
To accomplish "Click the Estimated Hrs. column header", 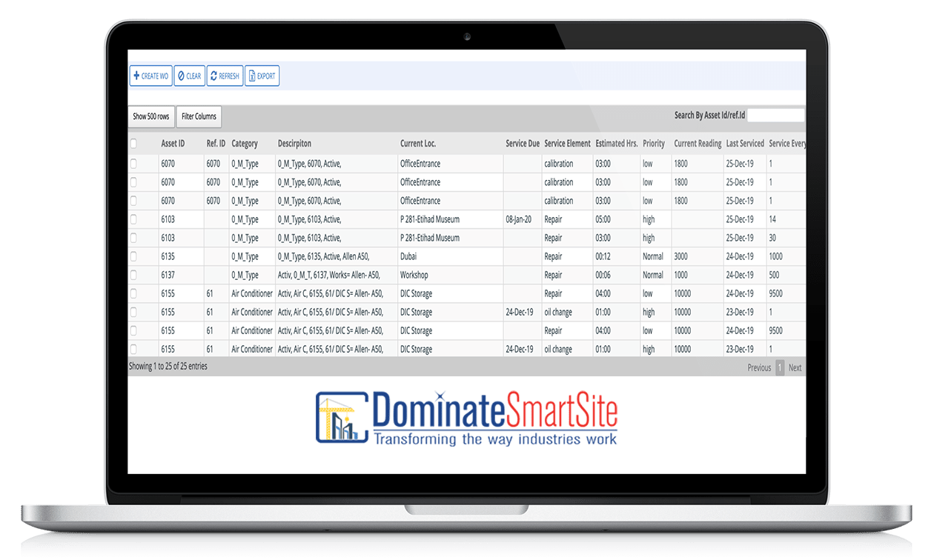I will point(617,144).
